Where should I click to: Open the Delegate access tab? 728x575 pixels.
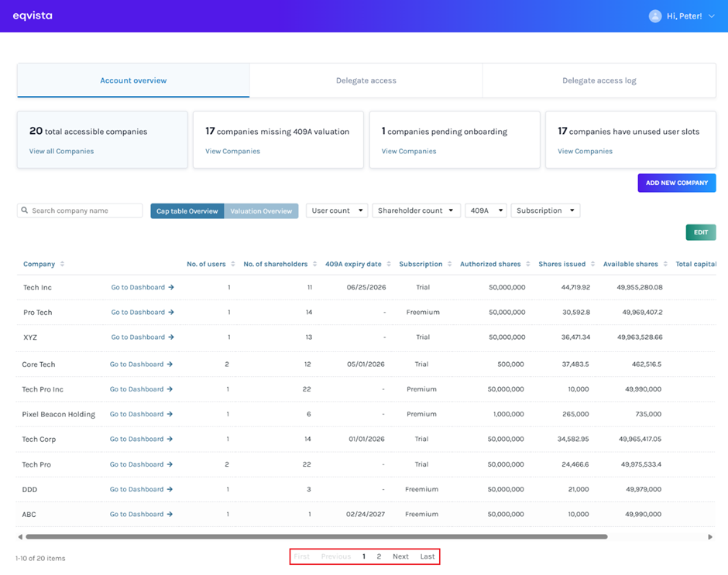pyautogui.click(x=366, y=80)
